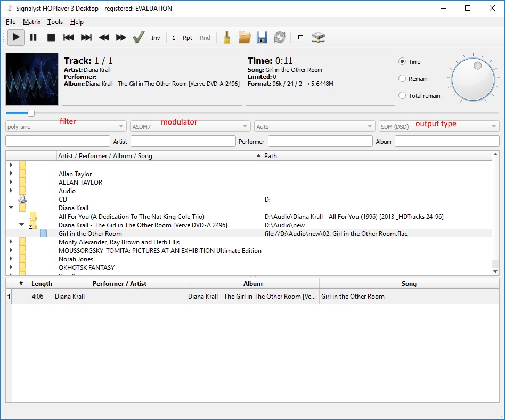Viewport: 505px width, 420px height.
Task: Choose the Total remain display option
Action: pyautogui.click(x=403, y=96)
